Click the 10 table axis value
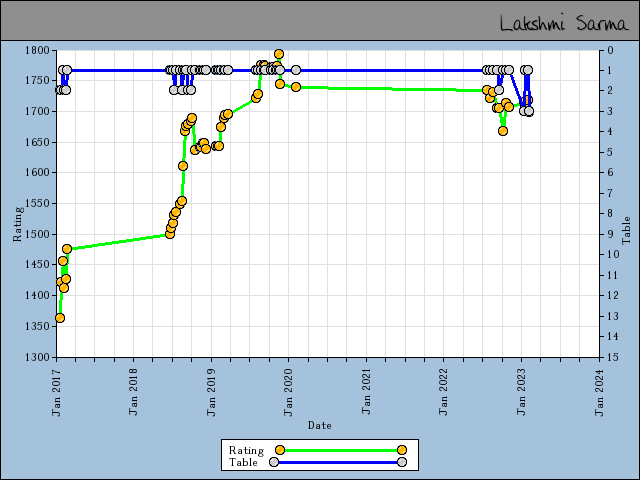The image size is (640, 480). click(613, 254)
